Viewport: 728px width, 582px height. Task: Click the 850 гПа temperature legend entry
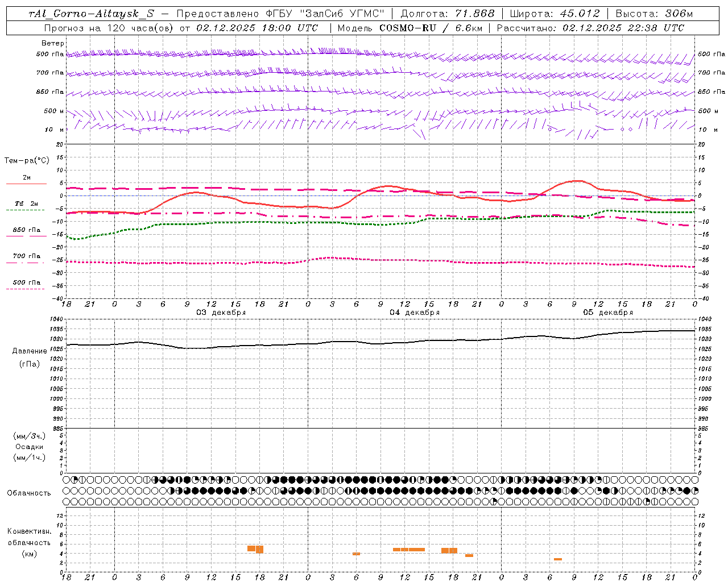(27, 230)
